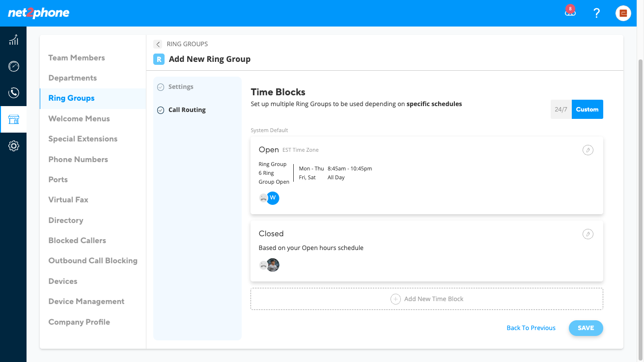
Task: Open the dashboard gauge sidebar icon
Action: click(x=13, y=66)
